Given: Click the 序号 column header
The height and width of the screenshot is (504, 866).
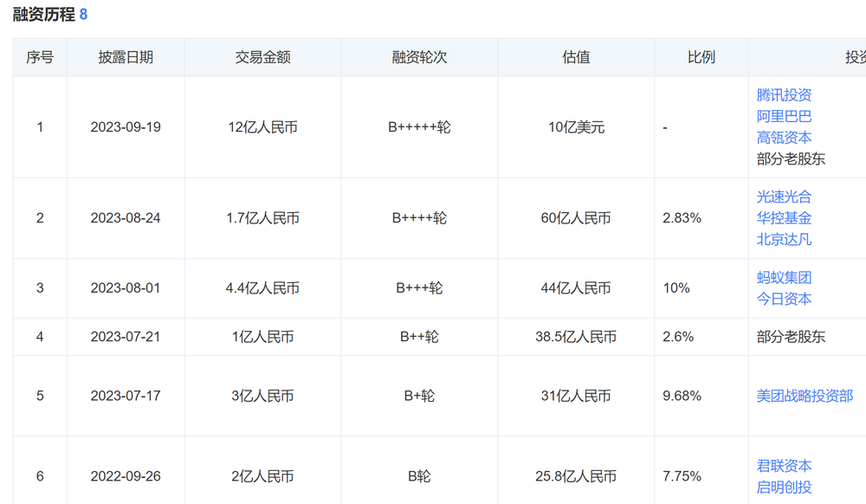Looking at the screenshot, I should pos(40,57).
